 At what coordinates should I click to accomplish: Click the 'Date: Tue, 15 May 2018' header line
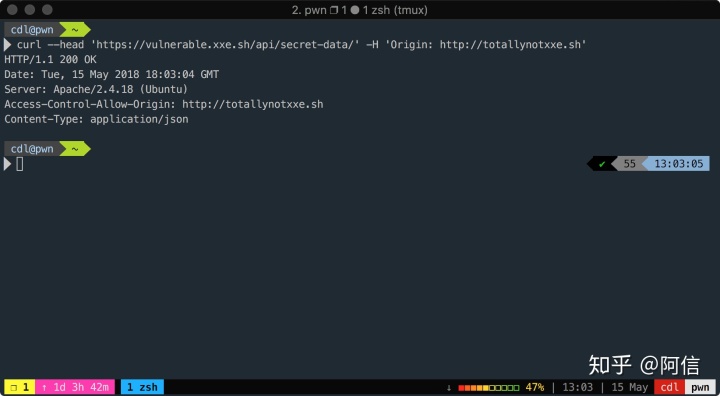(112, 74)
